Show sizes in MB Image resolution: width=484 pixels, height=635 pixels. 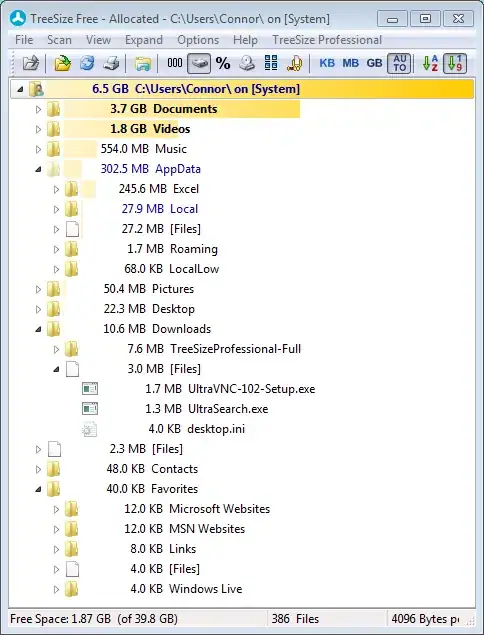pos(350,63)
